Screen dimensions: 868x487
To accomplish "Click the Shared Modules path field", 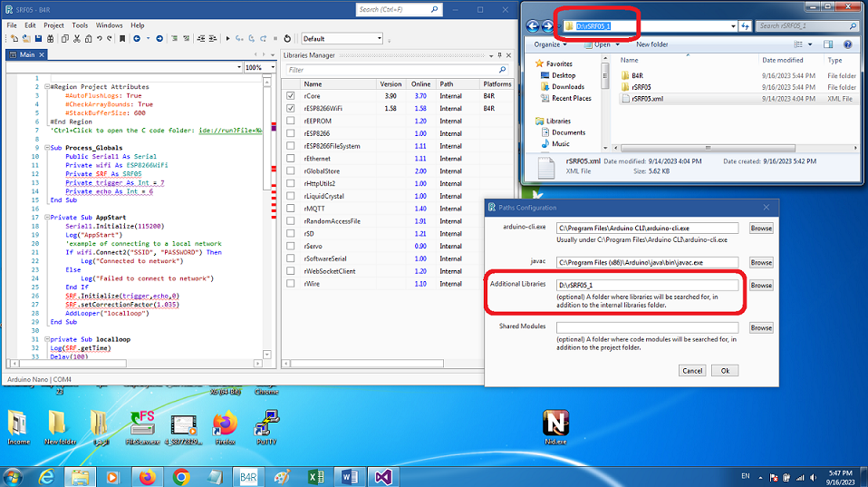I will pyautogui.click(x=647, y=327).
